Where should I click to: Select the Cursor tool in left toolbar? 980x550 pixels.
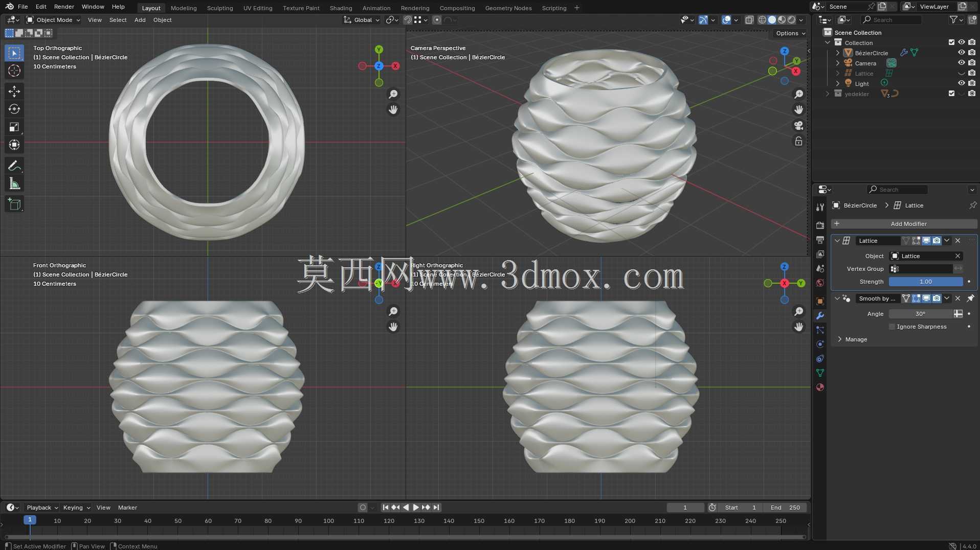14,71
